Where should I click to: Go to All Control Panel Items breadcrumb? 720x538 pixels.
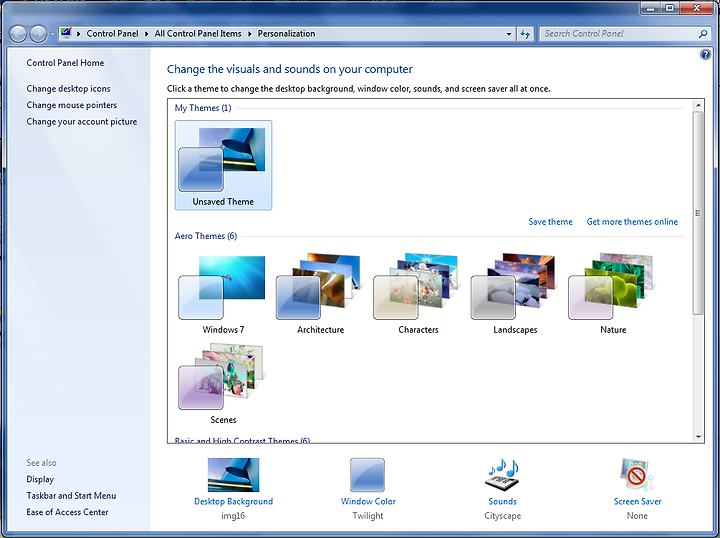(x=198, y=34)
